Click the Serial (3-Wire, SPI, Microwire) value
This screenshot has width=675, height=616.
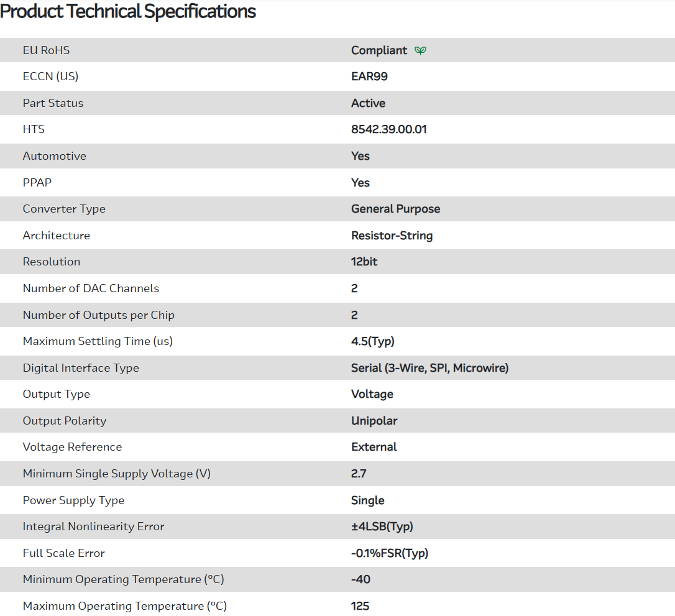click(429, 368)
